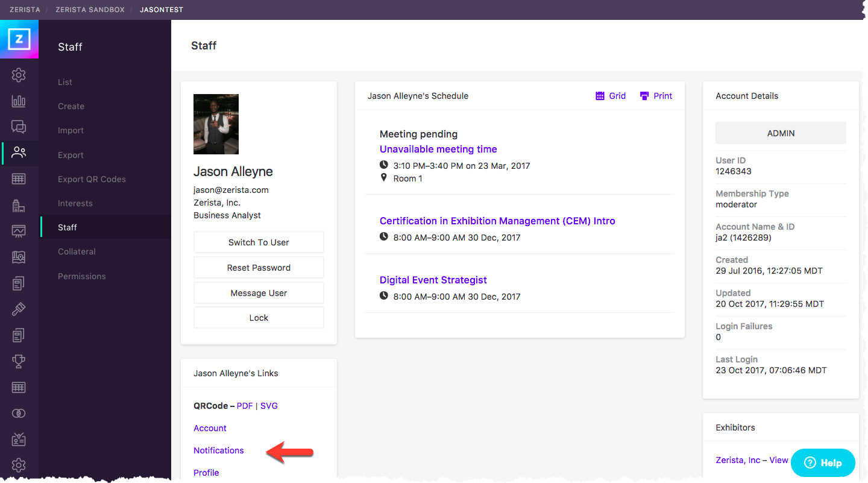Image resolution: width=868 pixels, height=483 pixels.
Task: Go to JASONTEST breadcrumb
Action: click(x=162, y=10)
